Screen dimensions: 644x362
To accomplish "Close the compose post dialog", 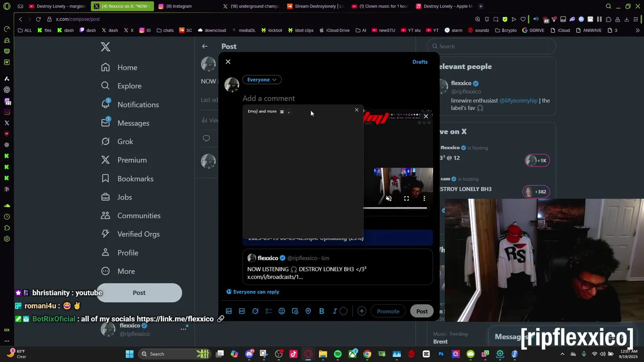I will [228, 62].
